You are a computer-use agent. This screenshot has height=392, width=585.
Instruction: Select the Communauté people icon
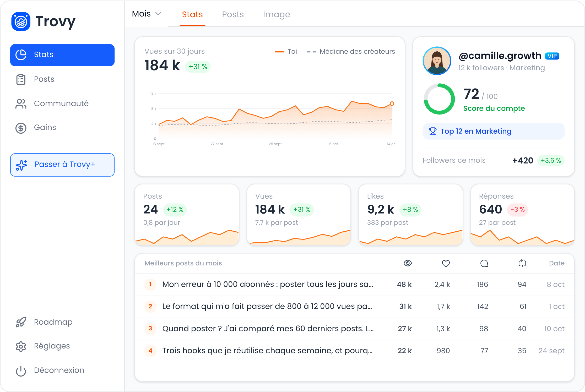pyautogui.click(x=21, y=104)
